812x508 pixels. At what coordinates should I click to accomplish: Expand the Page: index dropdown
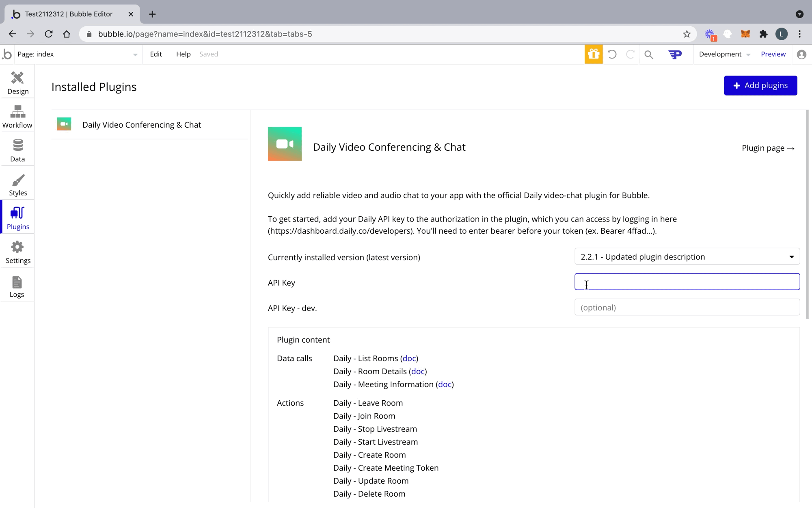click(x=78, y=54)
